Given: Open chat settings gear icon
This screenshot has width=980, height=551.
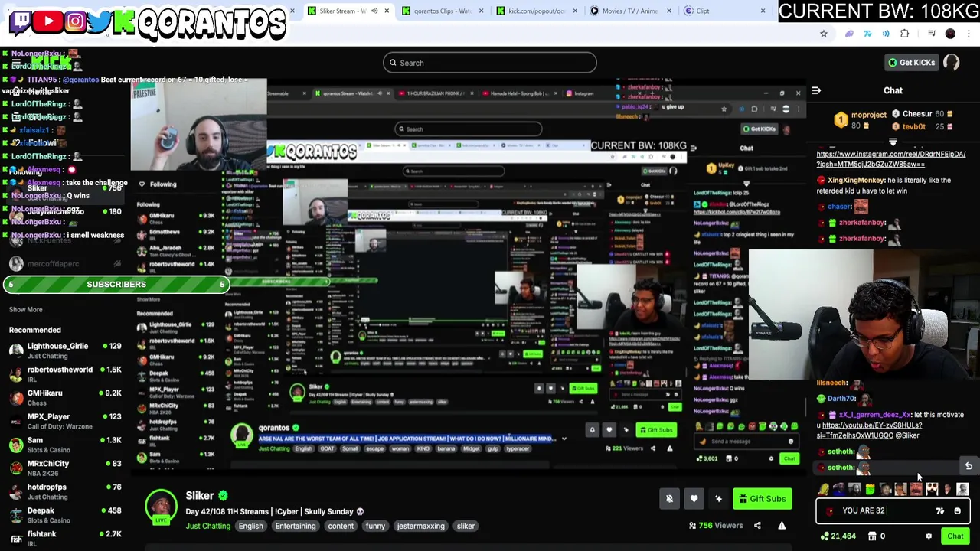Looking at the screenshot, I should coord(929,536).
